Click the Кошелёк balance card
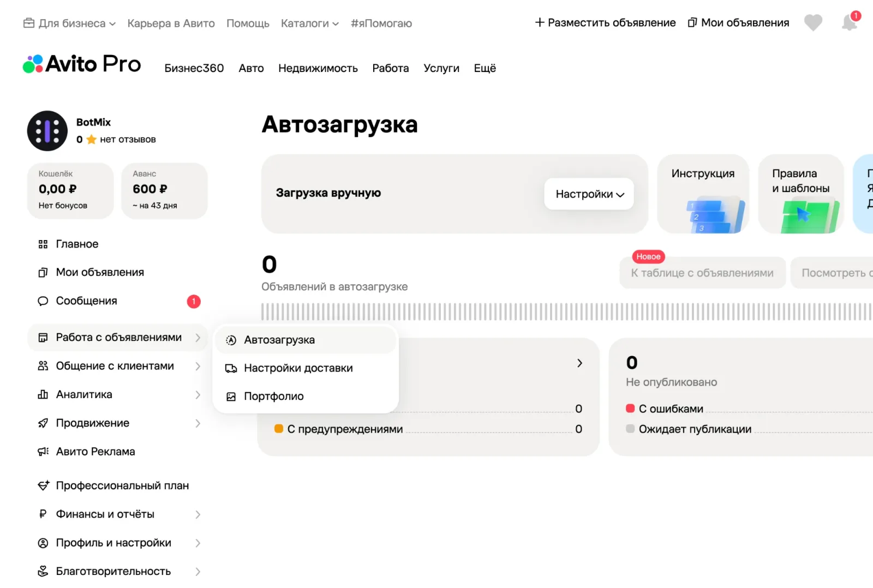 (x=70, y=191)
